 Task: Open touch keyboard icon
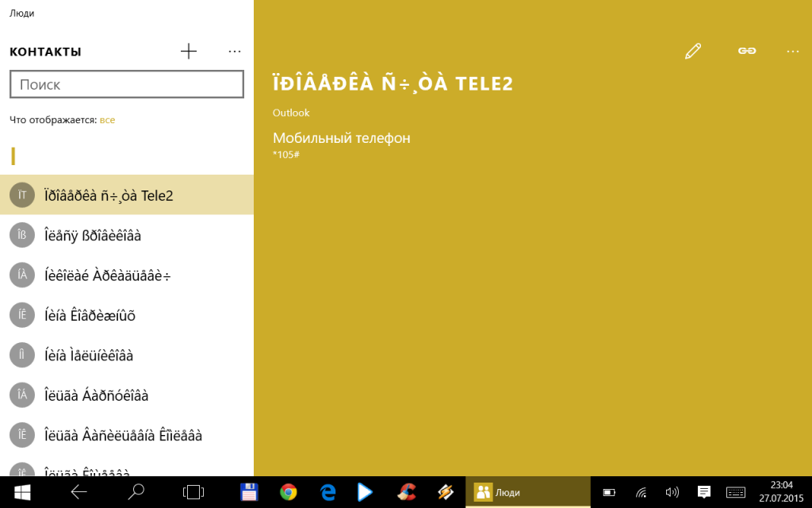(735, 492)
